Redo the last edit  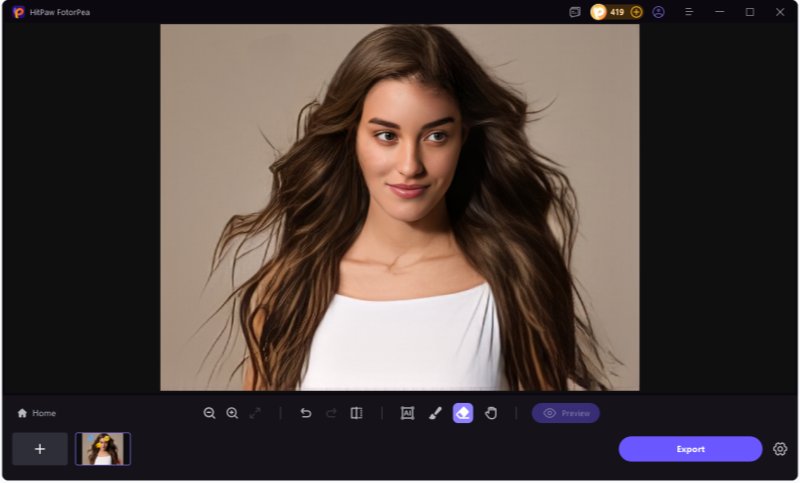coord(331,413)
